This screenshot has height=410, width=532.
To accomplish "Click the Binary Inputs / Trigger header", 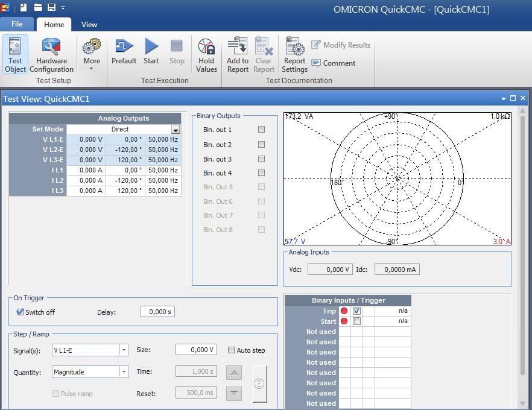I will (348, 300).
